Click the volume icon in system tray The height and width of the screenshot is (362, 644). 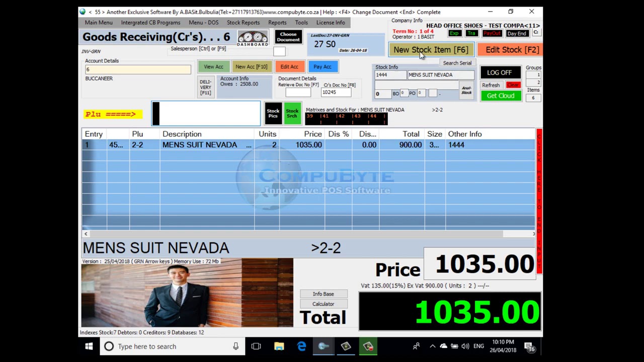click(465, 346)
